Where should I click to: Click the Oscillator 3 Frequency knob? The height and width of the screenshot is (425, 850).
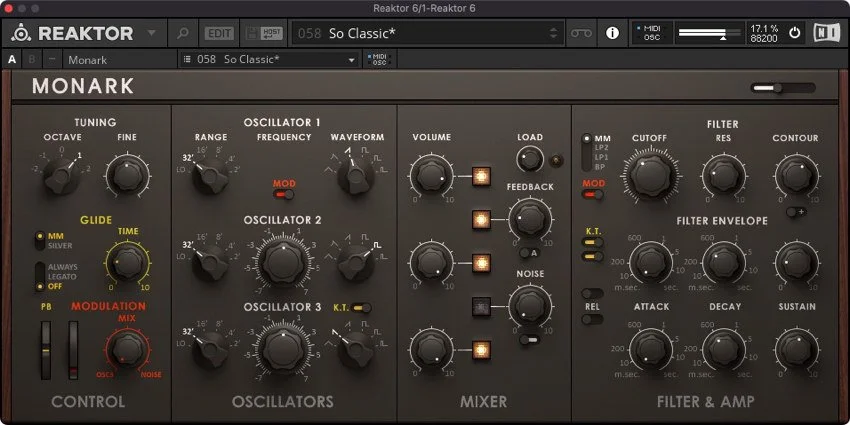click(x=284, y=350)
